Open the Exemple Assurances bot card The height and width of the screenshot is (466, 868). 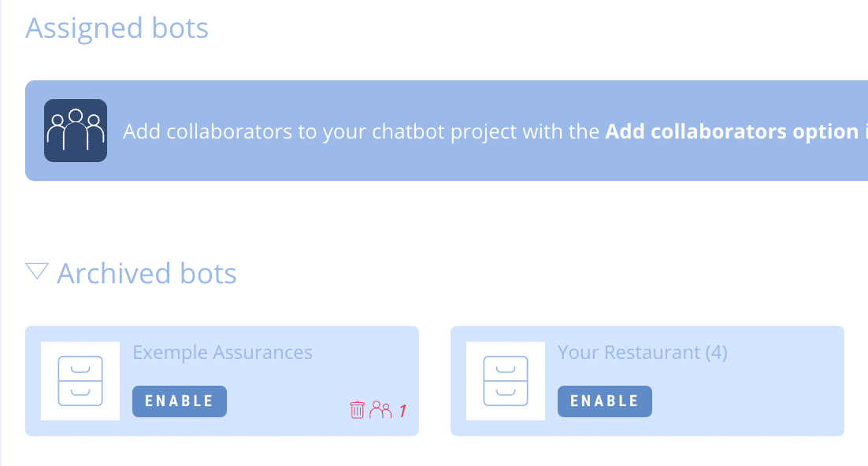point(221,380)
